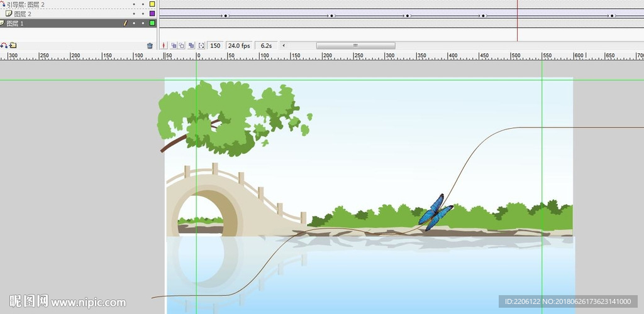The height and width of the screenshot is (314, 644).
Task: Enable onion skin outlines
Action: click(182, 45)
